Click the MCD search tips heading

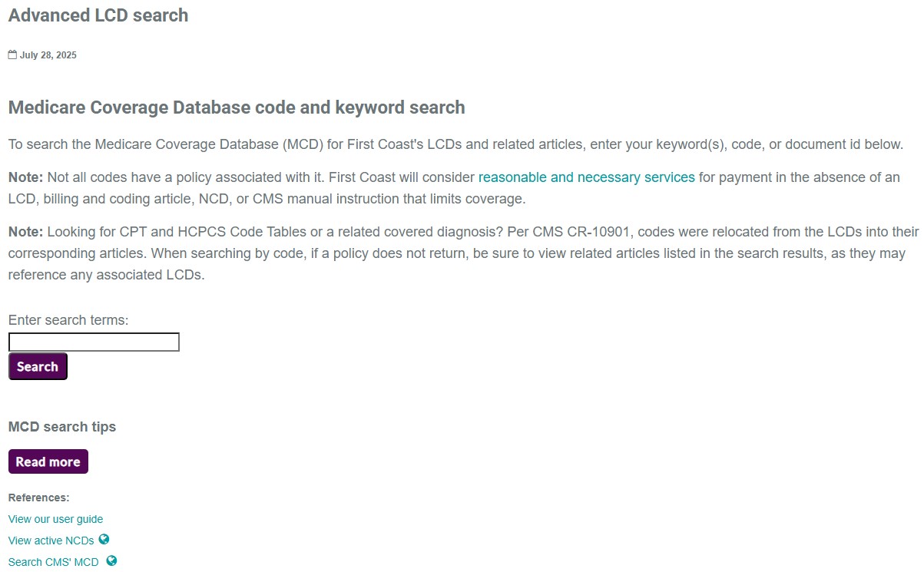tap(61, 427)
